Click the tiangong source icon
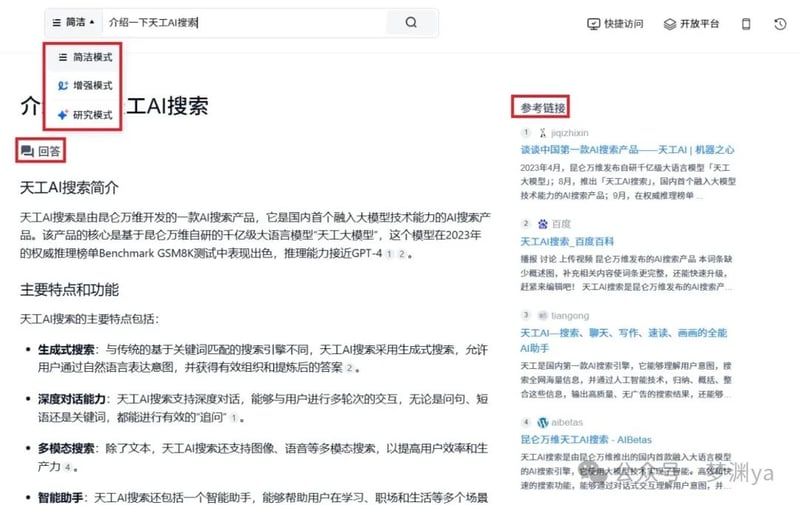The image size is (800, 505). point(543,316)
